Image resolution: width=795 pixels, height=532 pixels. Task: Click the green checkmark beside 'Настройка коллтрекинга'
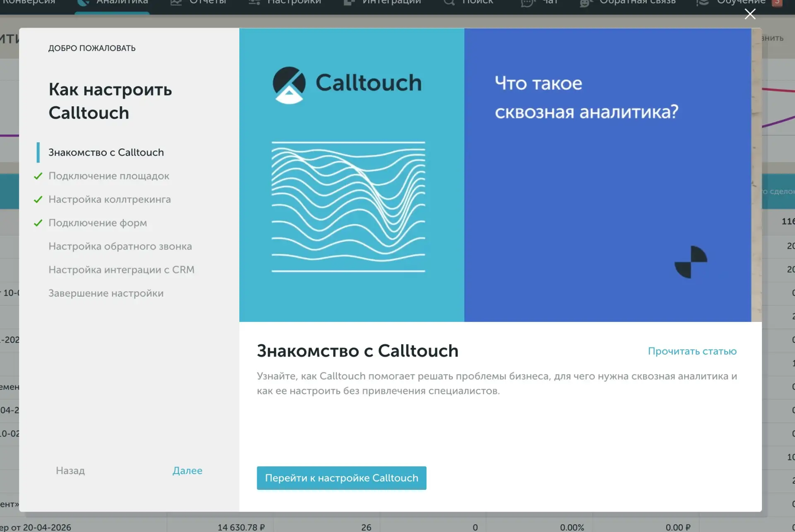point(38,199)
